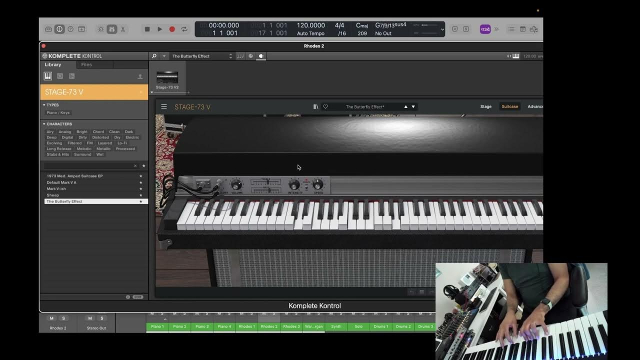This screenshot has height=360, width=640.
Task: Open the Note Pads icon
Action: pyautogui.click(x=522, y=29)
